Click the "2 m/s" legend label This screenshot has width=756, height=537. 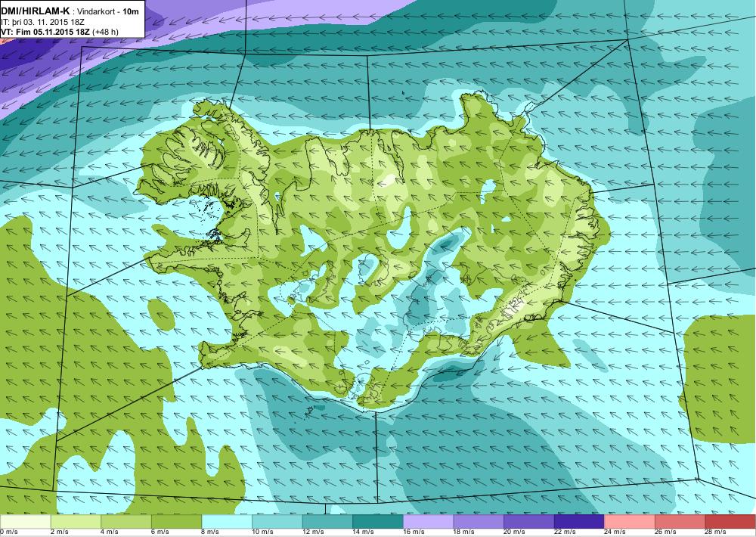point(59,532)
